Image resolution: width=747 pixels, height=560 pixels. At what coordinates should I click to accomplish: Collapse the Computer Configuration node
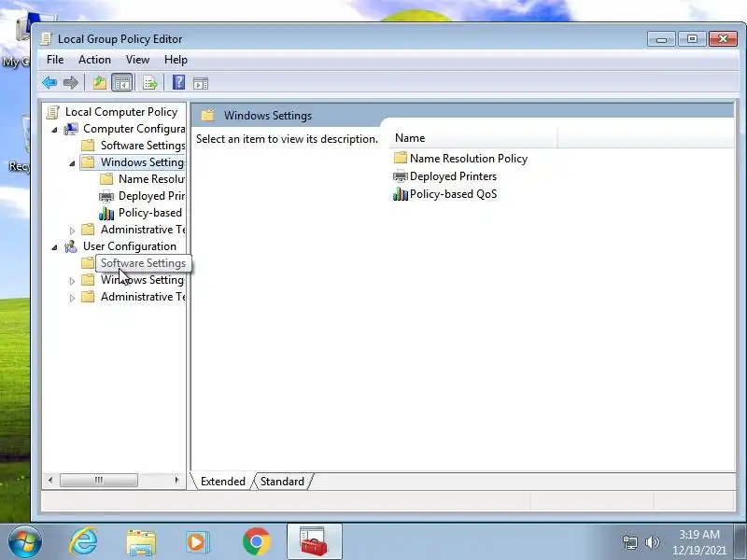coord(54,130)
